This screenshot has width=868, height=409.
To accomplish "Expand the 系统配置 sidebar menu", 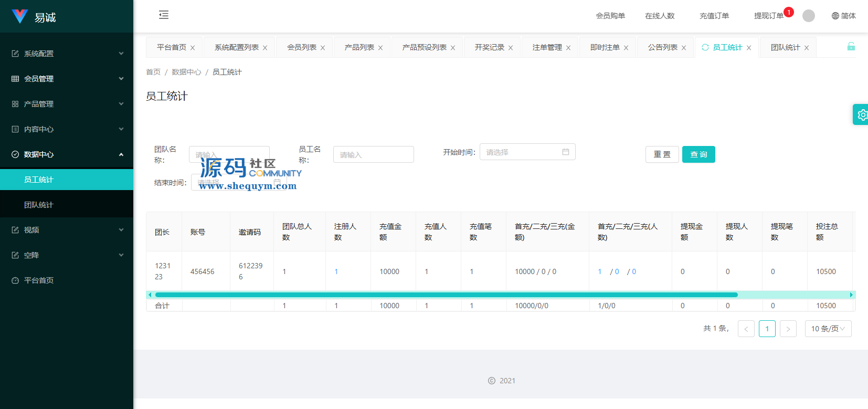I will (x=67, y=54).
